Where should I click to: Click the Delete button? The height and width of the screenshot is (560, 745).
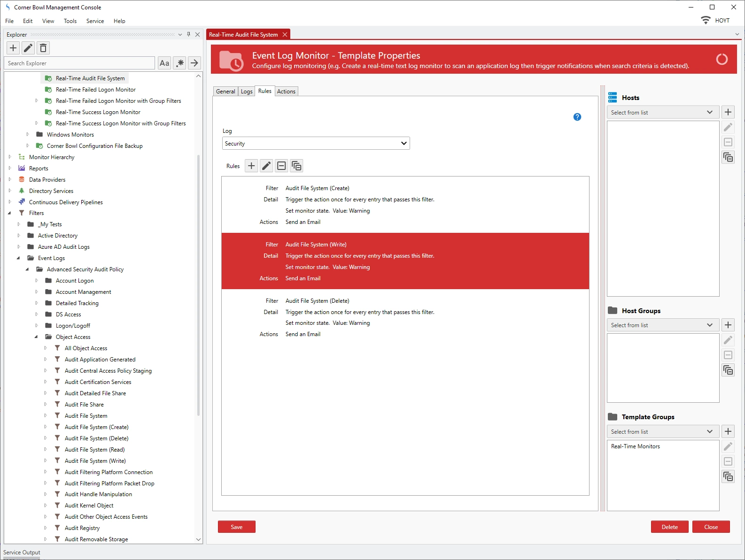tap(669, 527)
